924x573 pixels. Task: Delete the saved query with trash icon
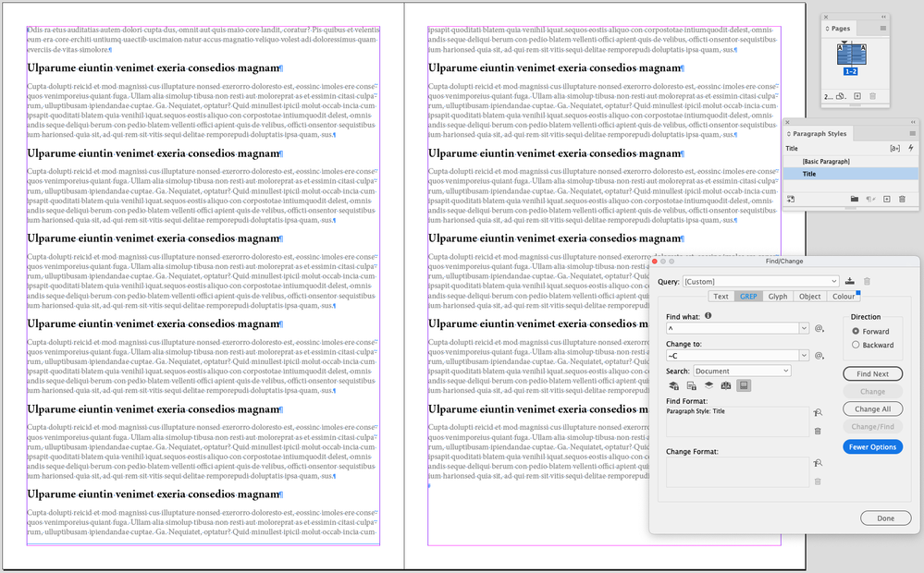coord(867,281)
